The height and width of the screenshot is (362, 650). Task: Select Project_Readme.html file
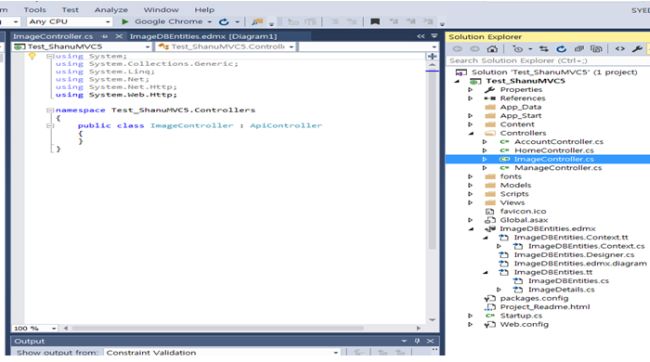(545, 307)
